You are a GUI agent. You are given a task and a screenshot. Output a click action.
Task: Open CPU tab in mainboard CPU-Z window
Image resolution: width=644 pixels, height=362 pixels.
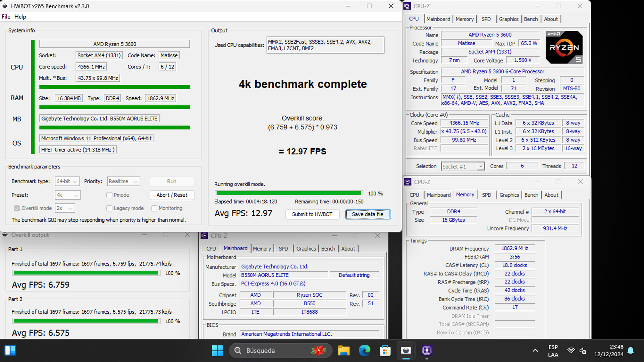[211, 249]
